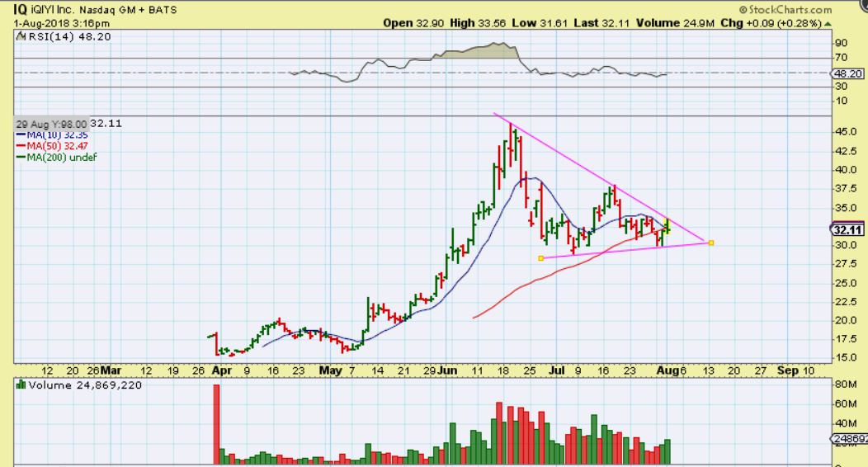Click the yellow highlighted latest price candle
The image size is (868, 467).
click(x=668, y=226)
